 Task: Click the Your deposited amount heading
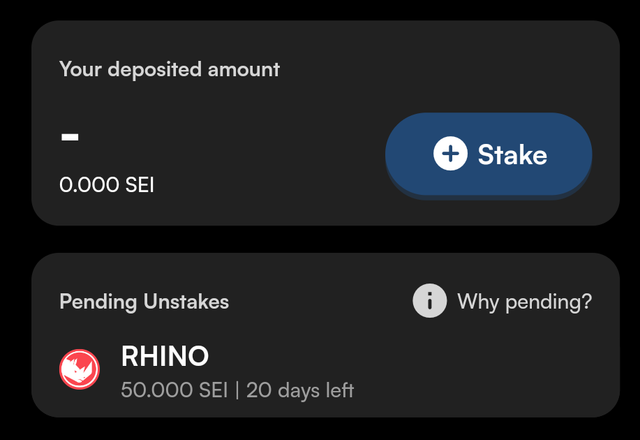pyautogui.click(x=169, y=69)
